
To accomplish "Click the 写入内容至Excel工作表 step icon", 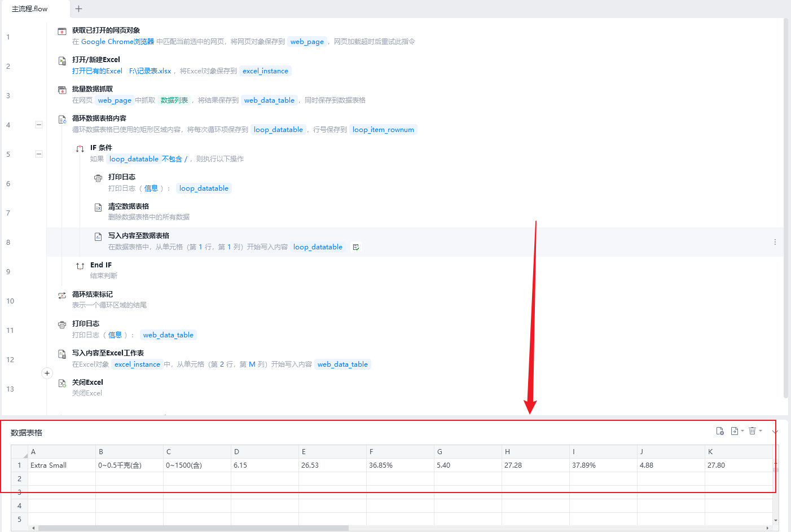I will [62, 354].
